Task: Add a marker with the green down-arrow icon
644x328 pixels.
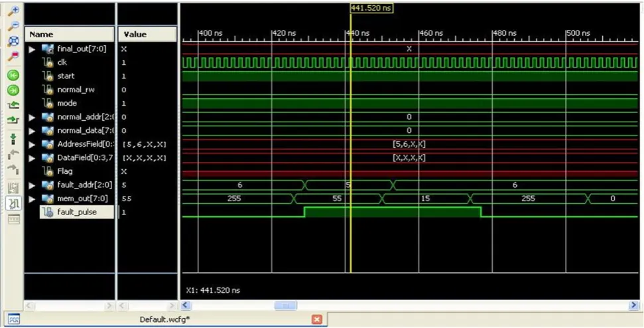Action: coord(14,139)
